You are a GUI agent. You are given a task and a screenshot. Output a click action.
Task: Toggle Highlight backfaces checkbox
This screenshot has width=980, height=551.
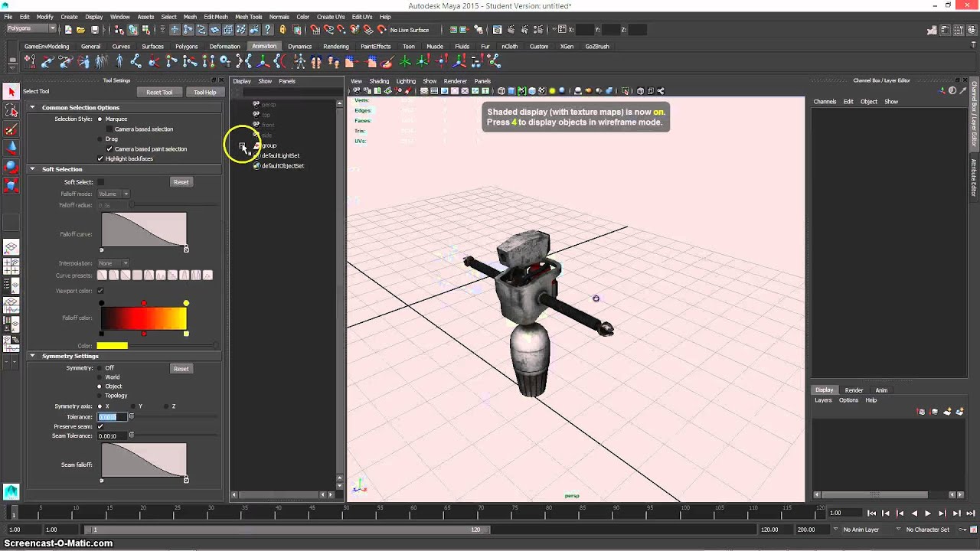pyautogui.click(x=100, y=159)
